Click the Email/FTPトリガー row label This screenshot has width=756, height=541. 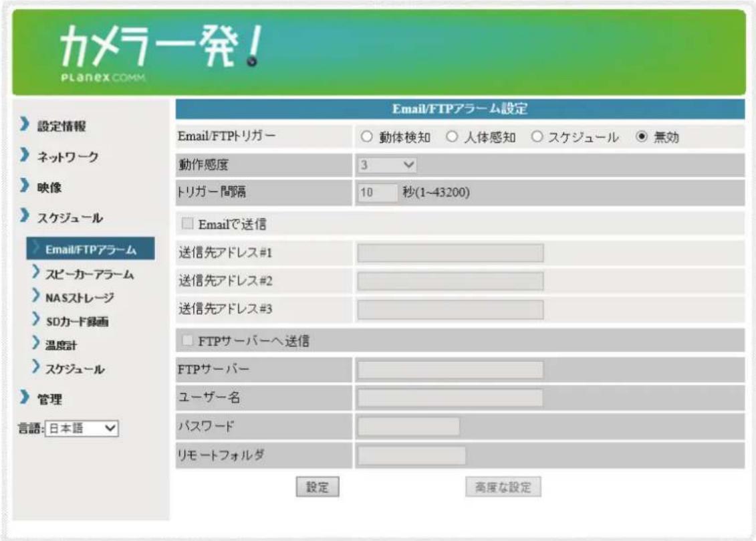227,136
